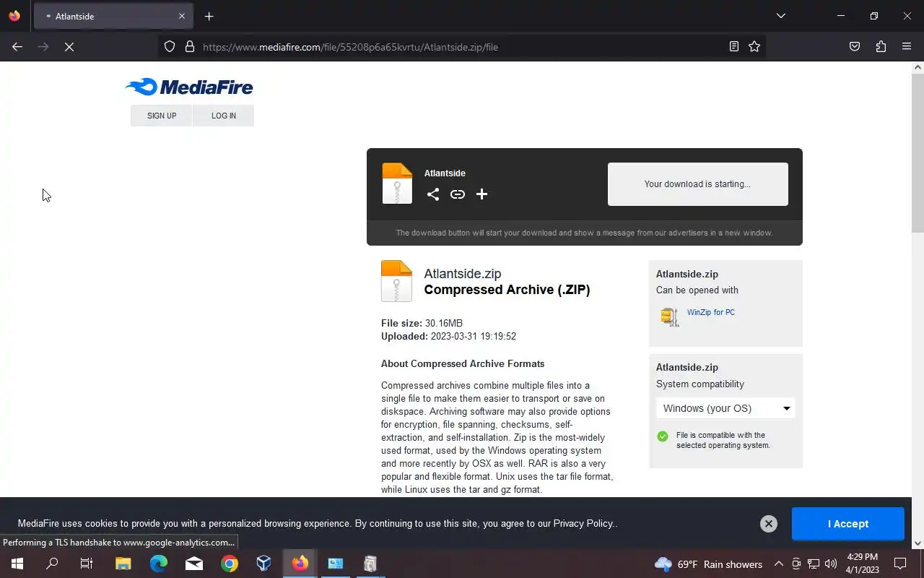Click the browser back arrow
Screen dimensions: 924x578
pos(17,47)
